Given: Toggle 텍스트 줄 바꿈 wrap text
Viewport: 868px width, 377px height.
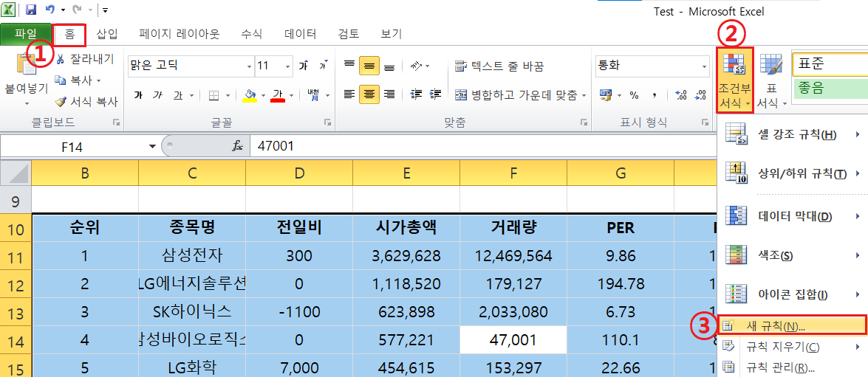Looking at the screenshot, I should 499,66.
